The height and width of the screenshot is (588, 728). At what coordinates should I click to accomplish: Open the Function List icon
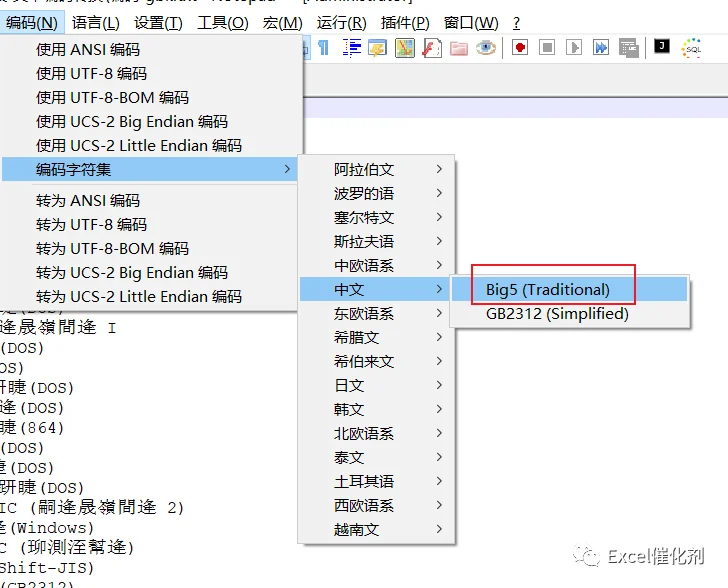coord(432,48)
